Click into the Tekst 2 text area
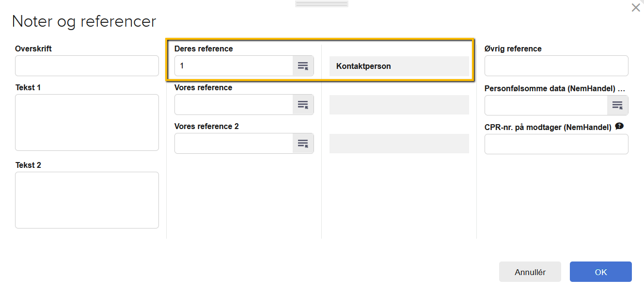This screenshot has height=294, width=644. (x=87, y=200)
